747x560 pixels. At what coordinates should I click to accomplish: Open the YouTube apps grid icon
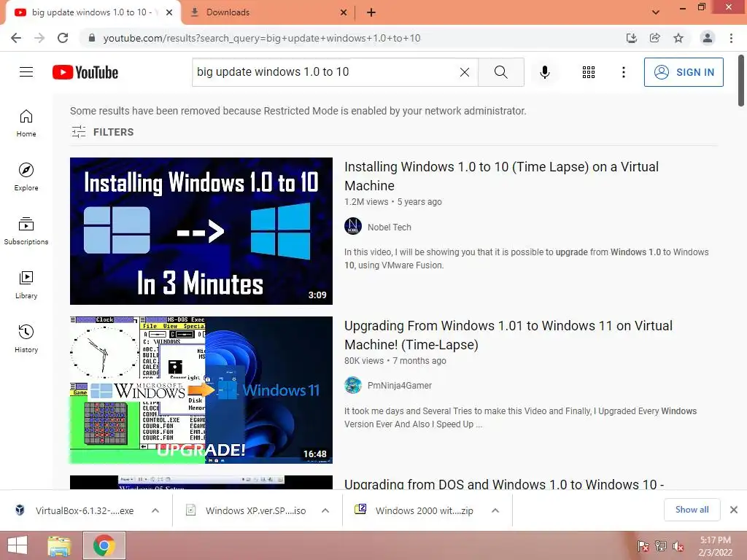tap(589, 72)
